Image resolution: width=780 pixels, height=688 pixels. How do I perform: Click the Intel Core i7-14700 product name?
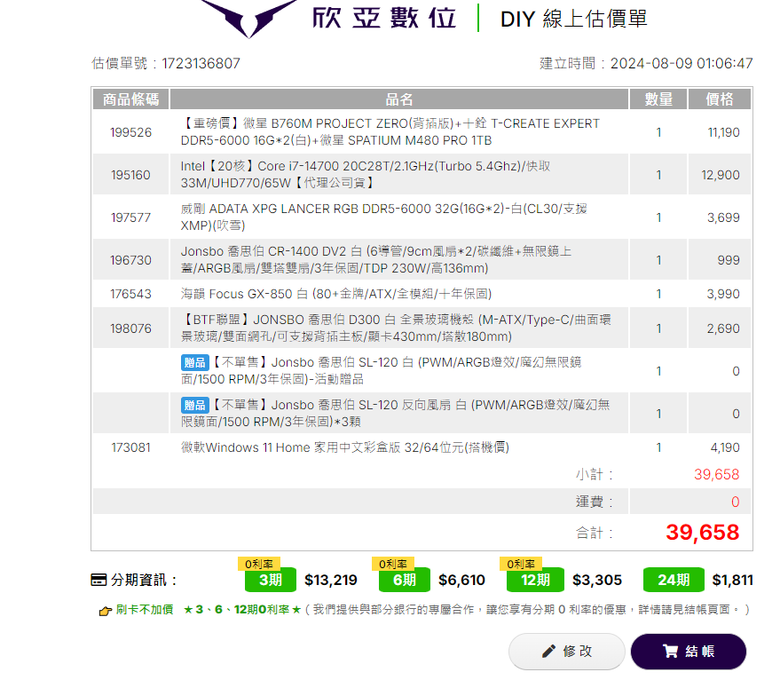tap(366, 175)
